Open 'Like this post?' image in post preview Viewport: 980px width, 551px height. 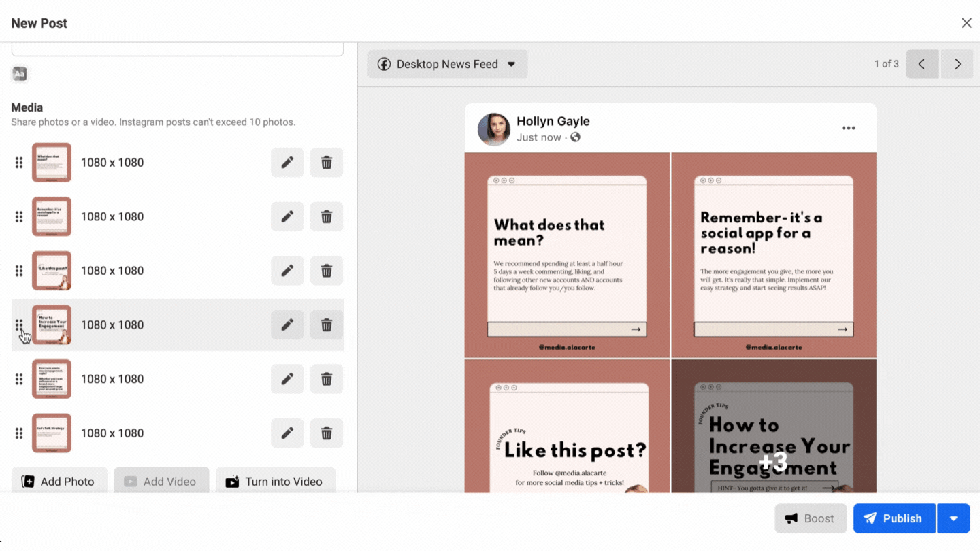pos(567,426)
